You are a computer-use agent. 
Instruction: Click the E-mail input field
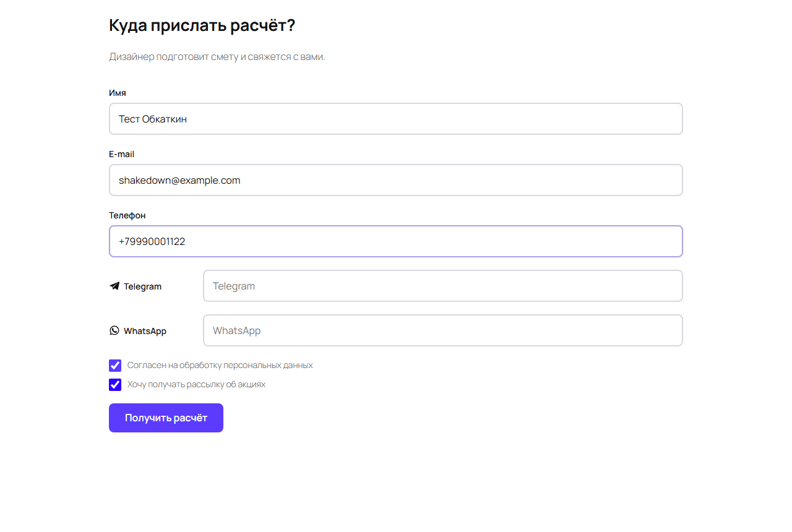396,180
